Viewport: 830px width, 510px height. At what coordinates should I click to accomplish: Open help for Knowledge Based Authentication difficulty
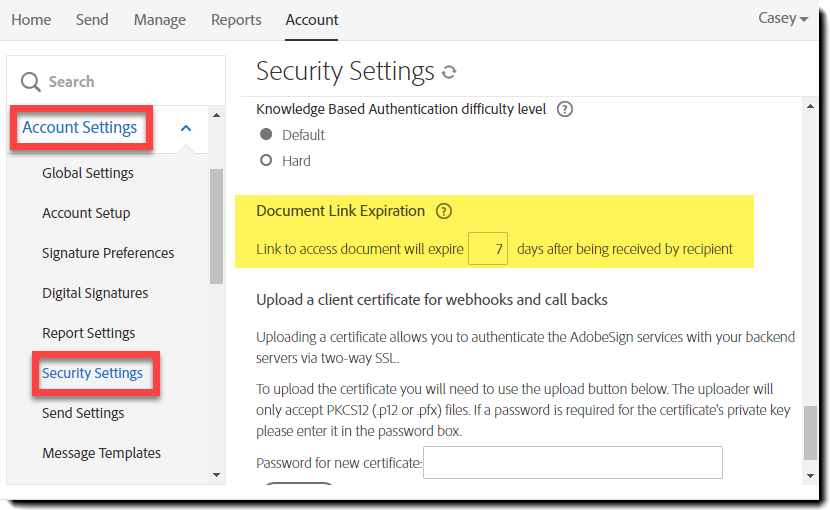(564, 109)
